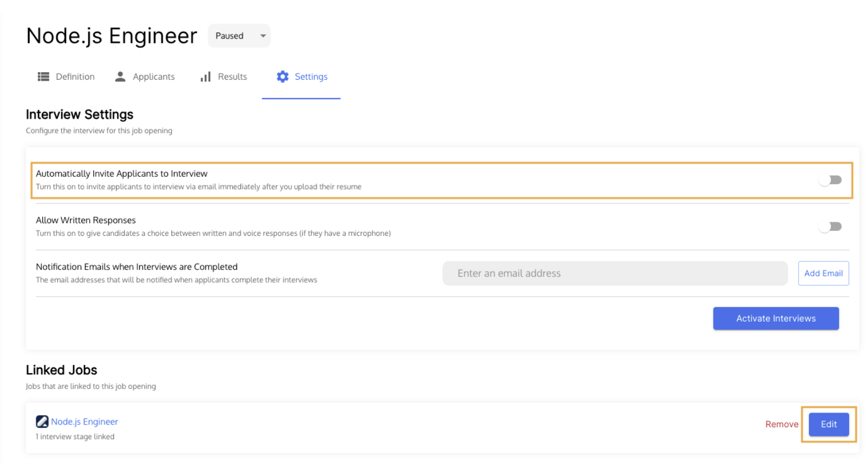Open the Paused status dropdown

coord(239,36)
